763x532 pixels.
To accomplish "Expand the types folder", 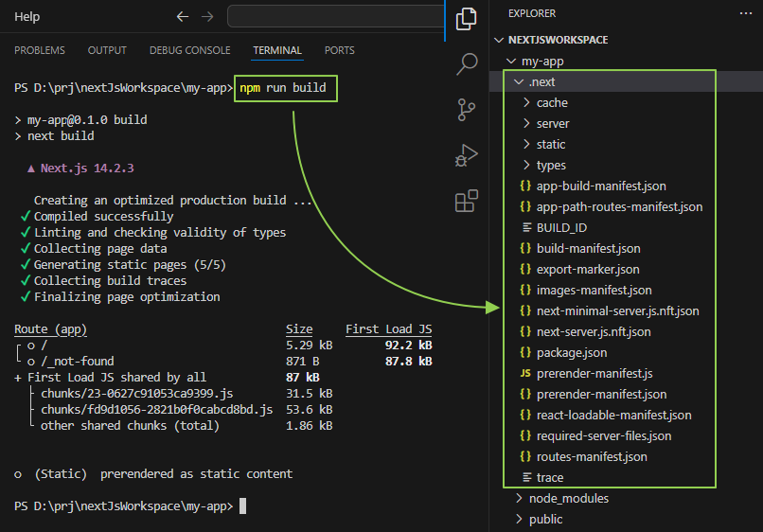I will pyautogui.click(x=526, y=165).
